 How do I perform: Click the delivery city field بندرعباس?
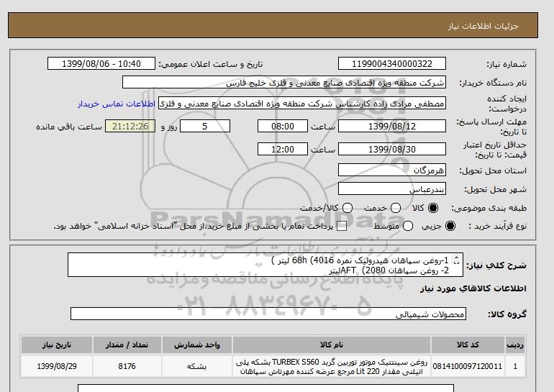click(392, 189)
